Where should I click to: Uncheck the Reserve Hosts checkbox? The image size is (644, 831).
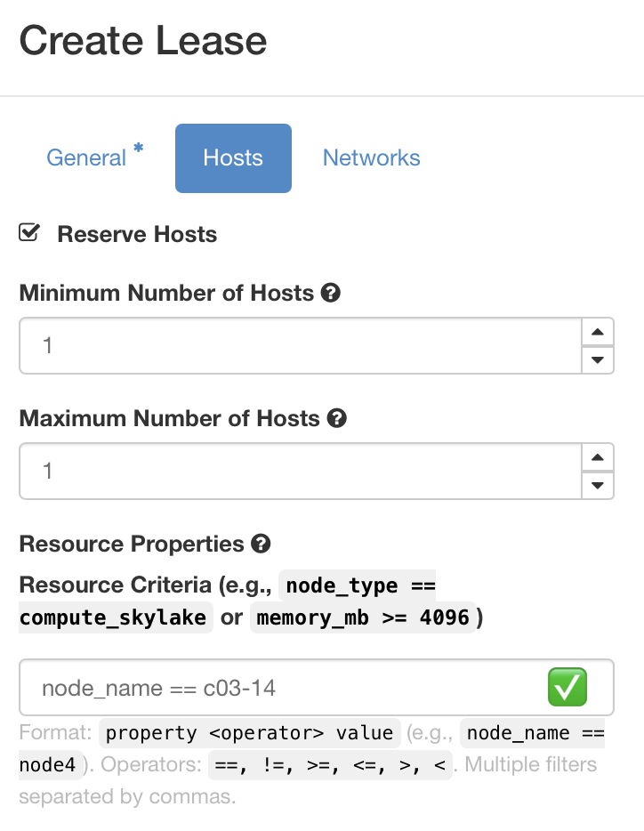point(28,230)
